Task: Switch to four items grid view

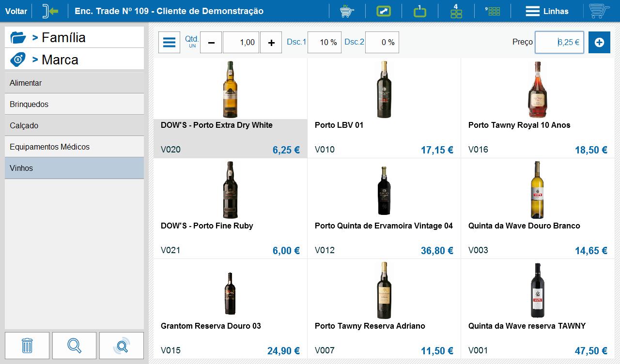Action: (x=456, y=11)
